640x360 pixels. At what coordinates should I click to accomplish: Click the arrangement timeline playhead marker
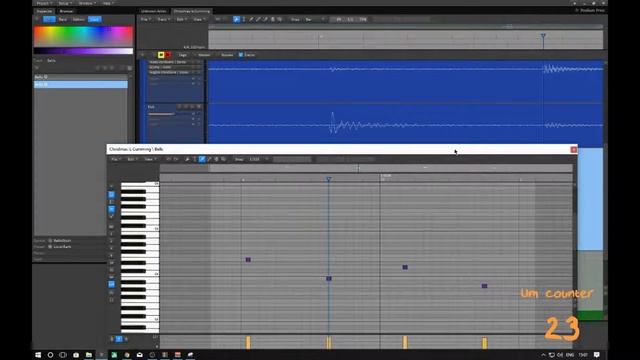click(x=543, y=36)
